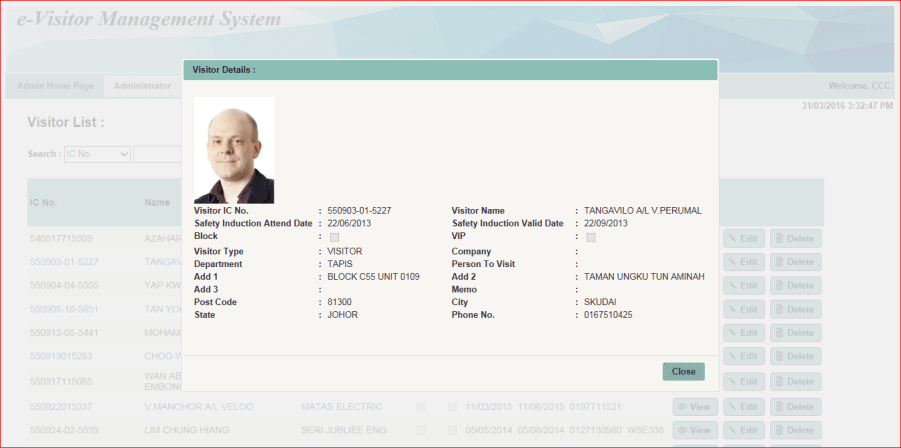Select IC number 550924-02-5539 in the list
901x448 pixels.
(64, 430)
